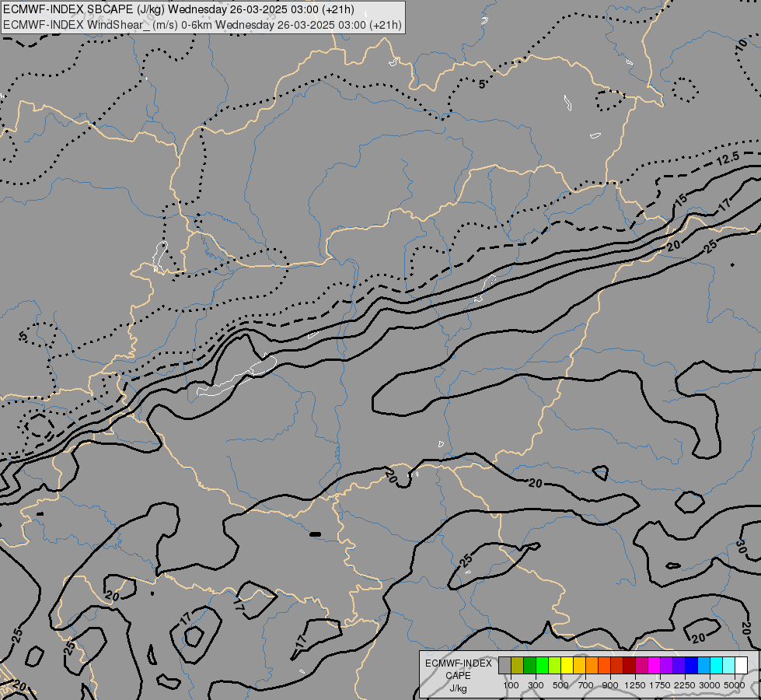761x700 pixels.
Task: Click the 100 legend tick label
Action: [x=511, y=685]
